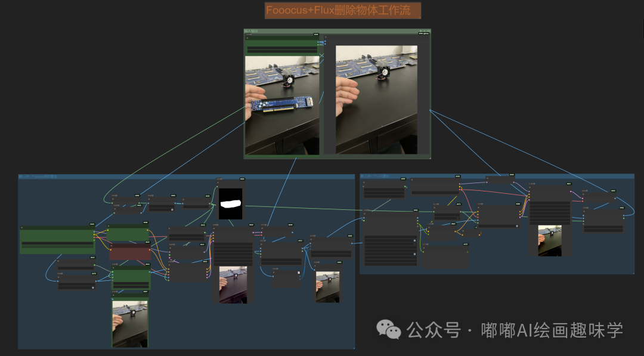Screen dimensions: 644x356
Task: Click the 输入输出 group header
Action: pos(337,31)
